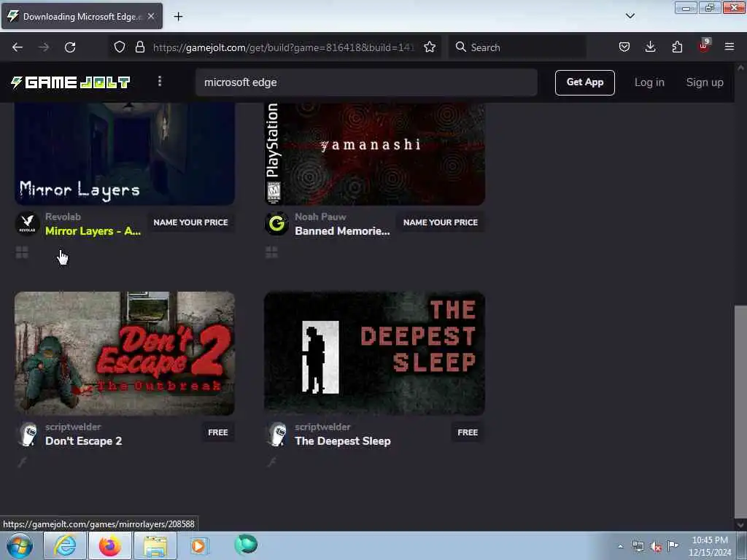Click the FREE tag on Don't Escape 2

tap(217, 432)
